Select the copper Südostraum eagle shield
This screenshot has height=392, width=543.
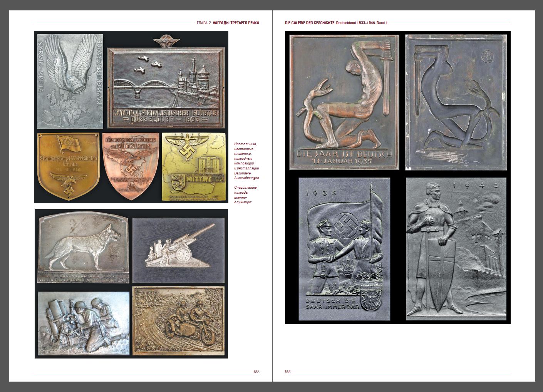pos(131,166)
